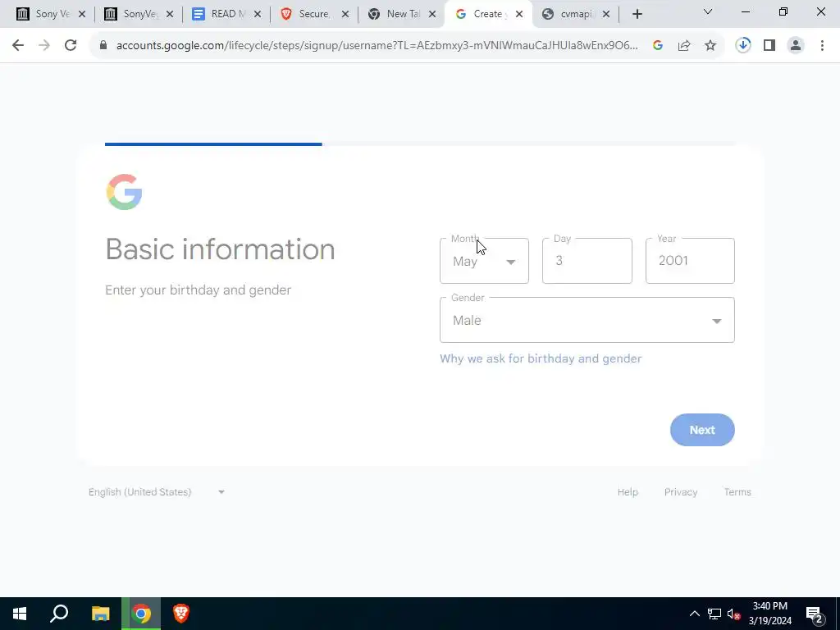
Task: Open the Chrome profile menu
Action: (796, 46)
